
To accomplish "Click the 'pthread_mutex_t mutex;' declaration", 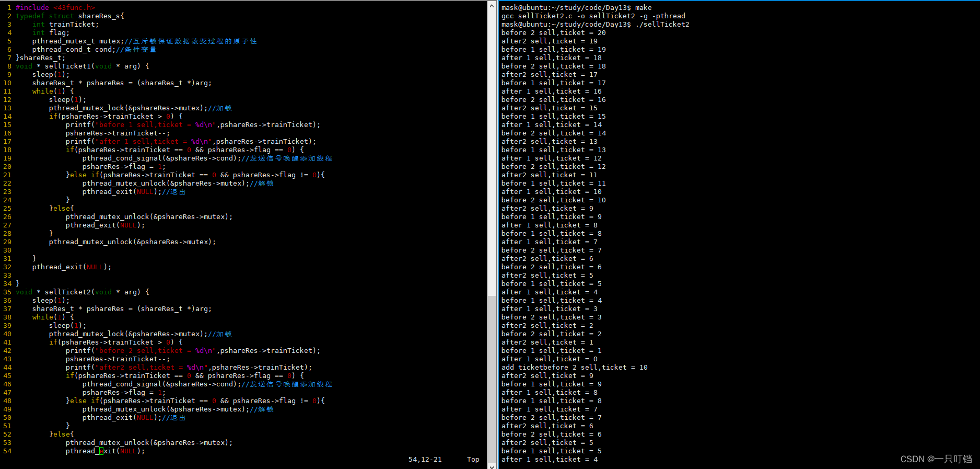I will pos(78,41).
